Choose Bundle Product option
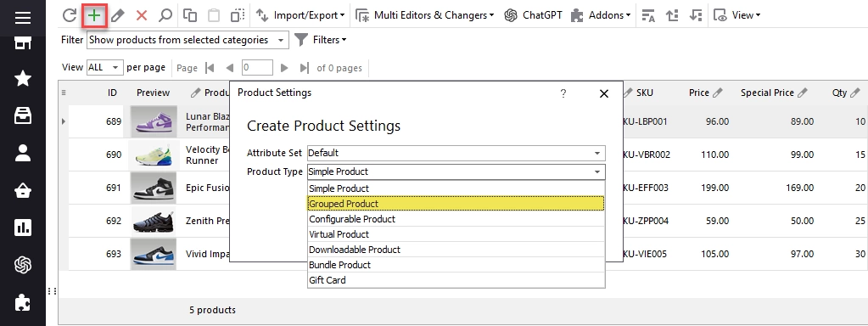 tap(456, 265)
